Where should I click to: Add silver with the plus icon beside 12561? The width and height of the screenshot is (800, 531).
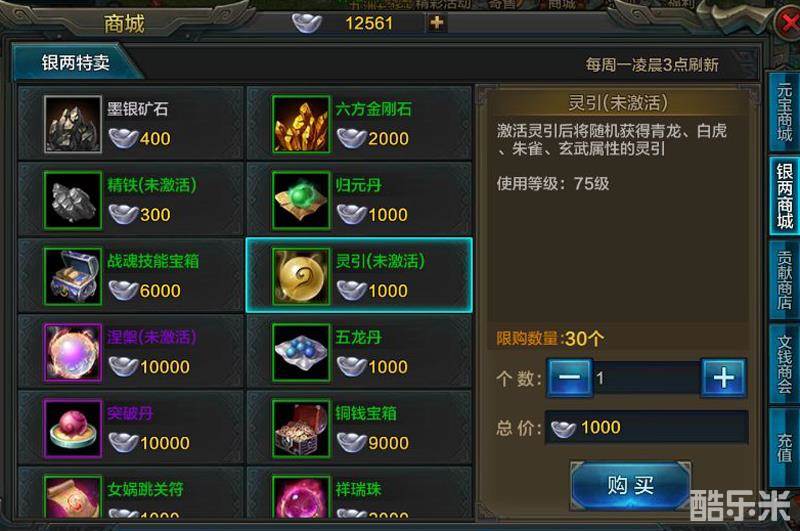[437, 23]
